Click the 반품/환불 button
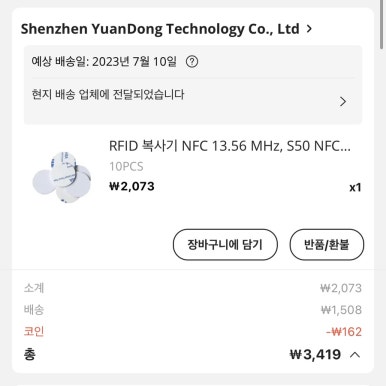 [x=327, y=245]
